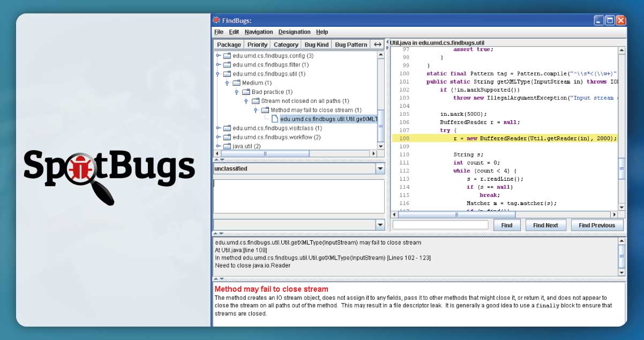Expand the java.util (2) node handle
Screen dimensions: 644x340
click(x=218, y=146)
